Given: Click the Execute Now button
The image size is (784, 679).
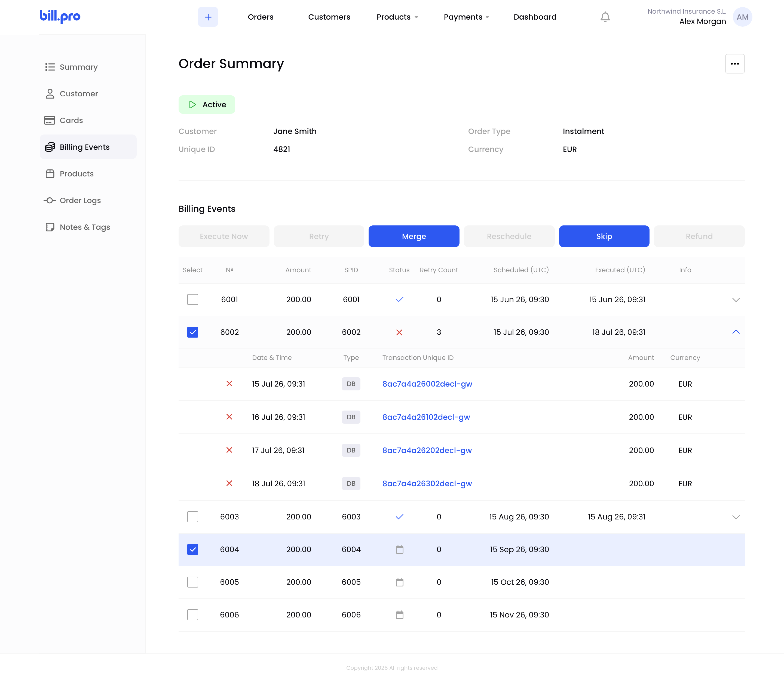Looking at the screenshot, I should pos(223,236).
